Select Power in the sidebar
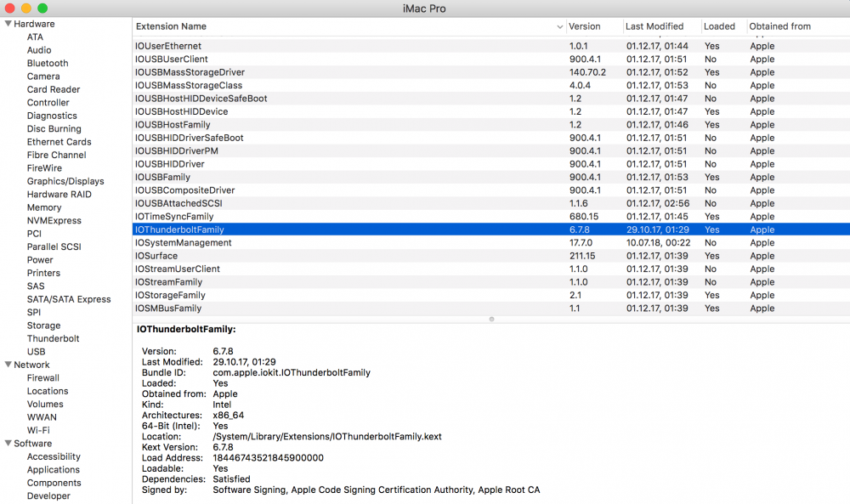850x504 pixels. tap(40, 259)
